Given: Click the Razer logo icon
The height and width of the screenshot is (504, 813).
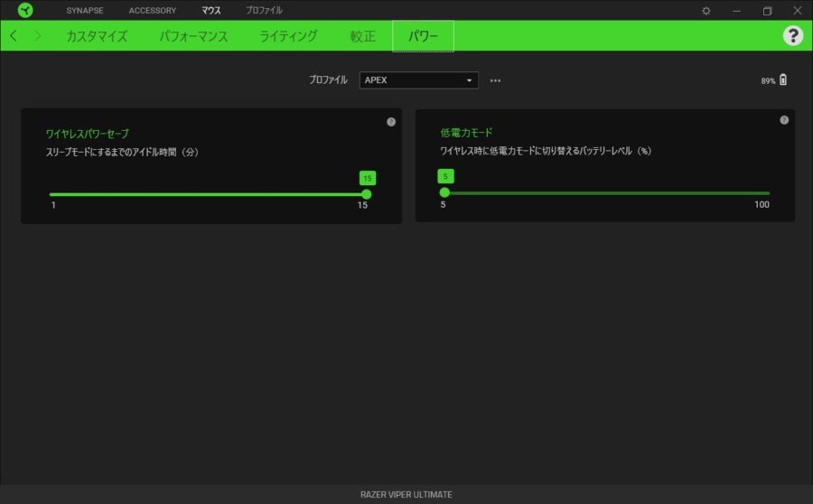Looking at the screenshot, I should tap(25, 10).
